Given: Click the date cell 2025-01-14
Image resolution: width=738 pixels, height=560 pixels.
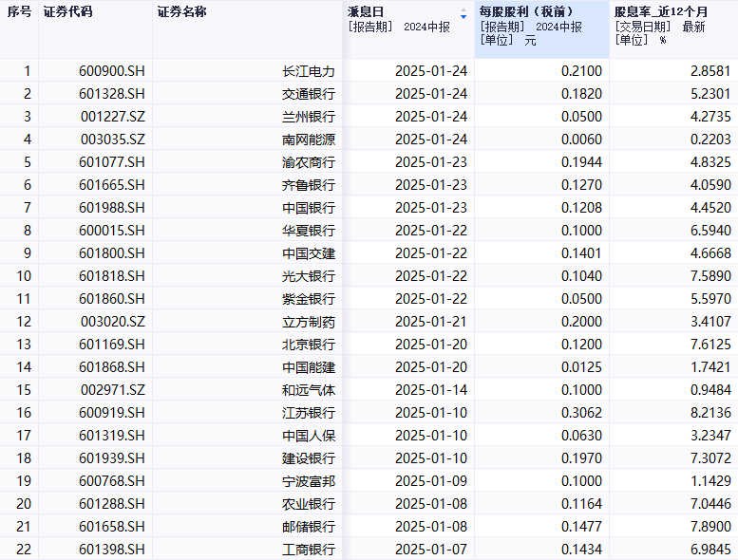Looking at the screenshot, I should (x=431, y=390).
